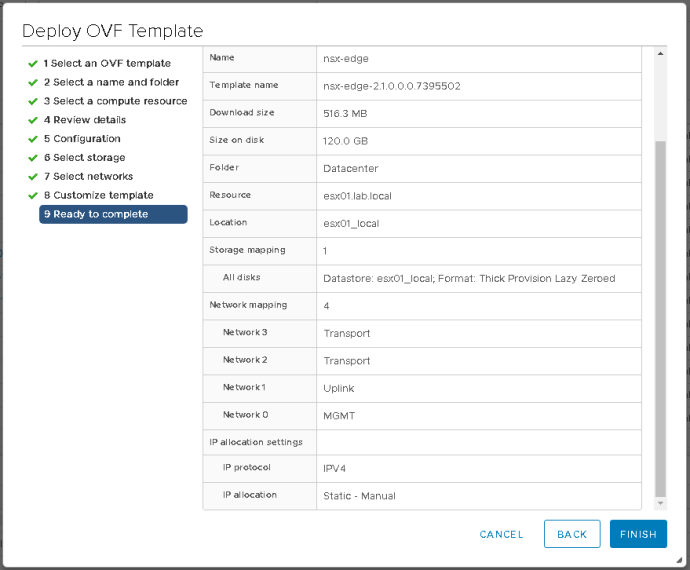690x570 pixels.
Task: Click the checkmark beside Review details
Action: pyautogui.click(x=33, y=120)
